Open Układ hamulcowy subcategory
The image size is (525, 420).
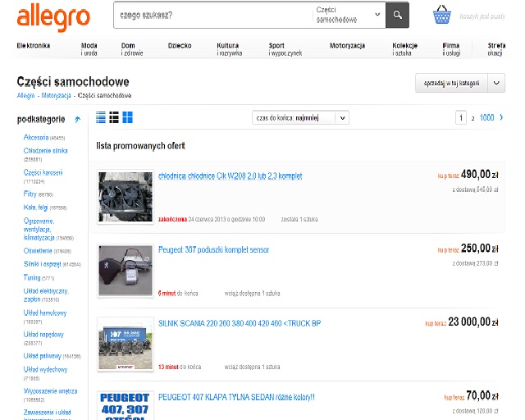coord(45,313)
